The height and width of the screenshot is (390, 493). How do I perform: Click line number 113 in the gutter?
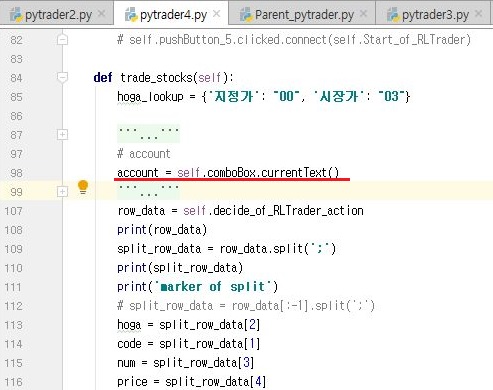(x=13, y=325)
